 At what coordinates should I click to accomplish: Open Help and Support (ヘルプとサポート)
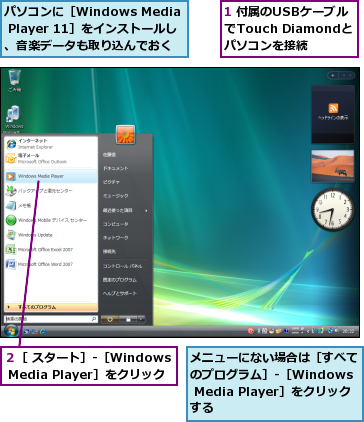coord(120,293)
